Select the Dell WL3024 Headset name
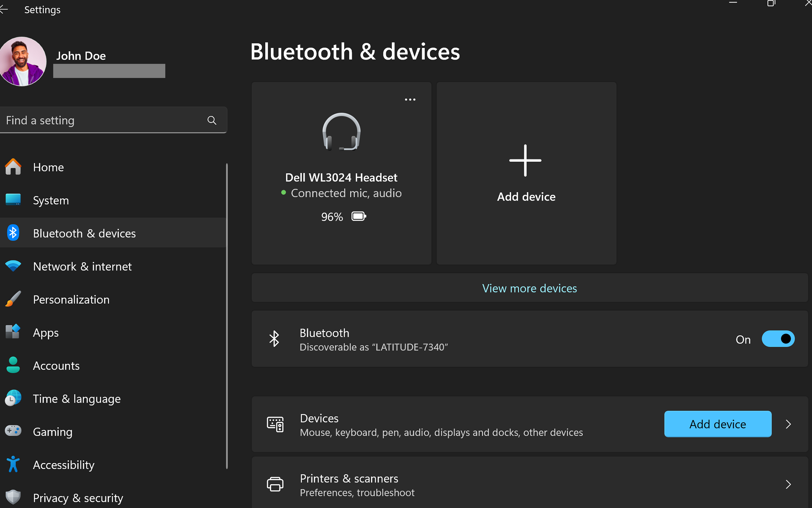The image size is (812, 508). pos(341,177)
